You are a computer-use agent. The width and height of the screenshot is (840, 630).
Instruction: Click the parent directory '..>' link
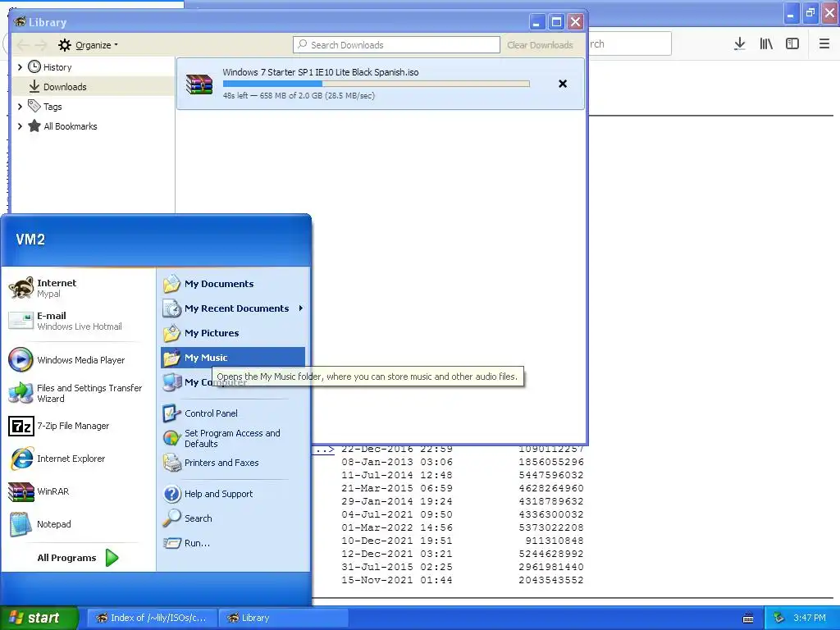coord(323,450)
